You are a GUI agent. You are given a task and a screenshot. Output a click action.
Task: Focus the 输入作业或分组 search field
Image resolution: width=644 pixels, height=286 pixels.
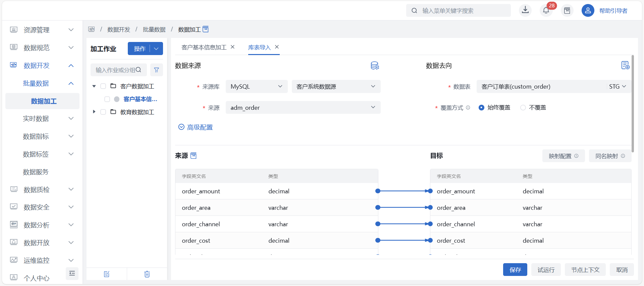click(x=119, y=70)
